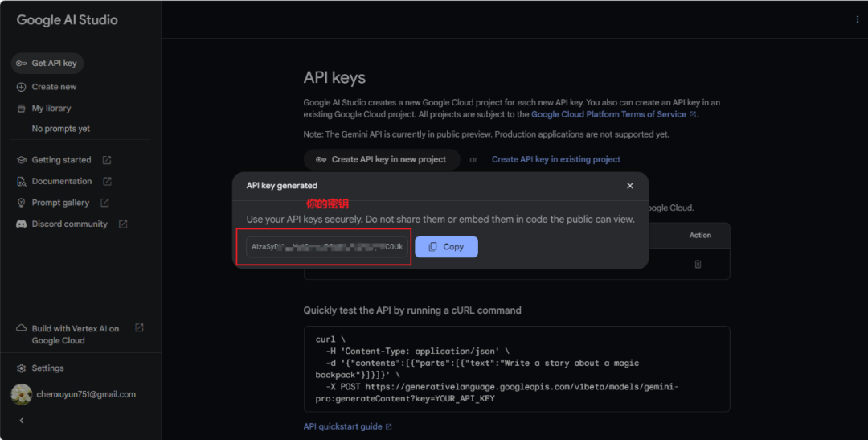Image resolution: width=868 pixels, height=440 pixels.
Task: Click the account avatar thumbnail
Action: click(21, 395)
